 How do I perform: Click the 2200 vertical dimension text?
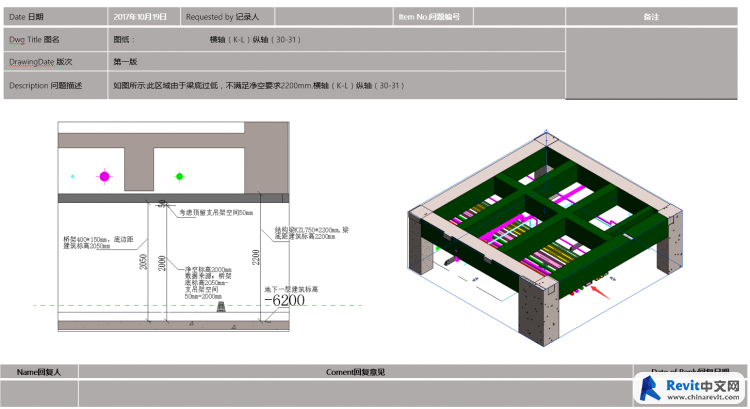coord(255,257)
